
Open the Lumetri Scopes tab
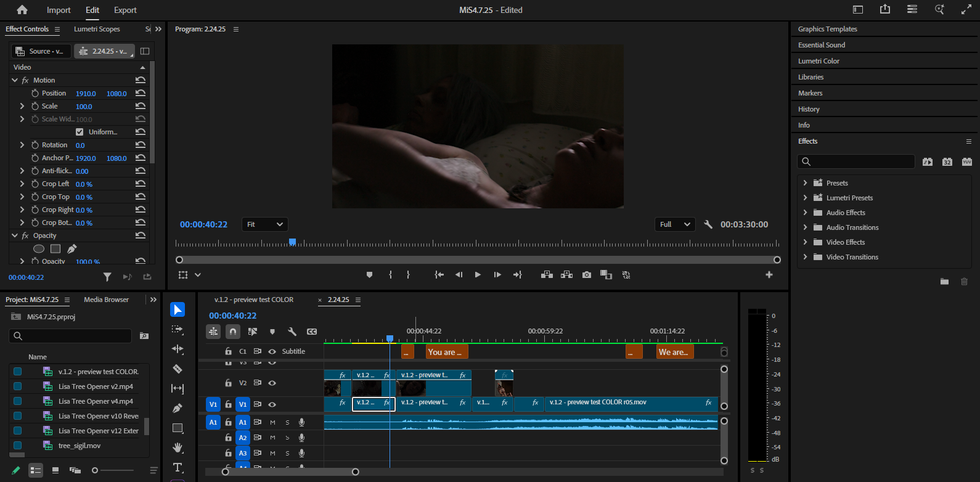[x=97, y=29]
